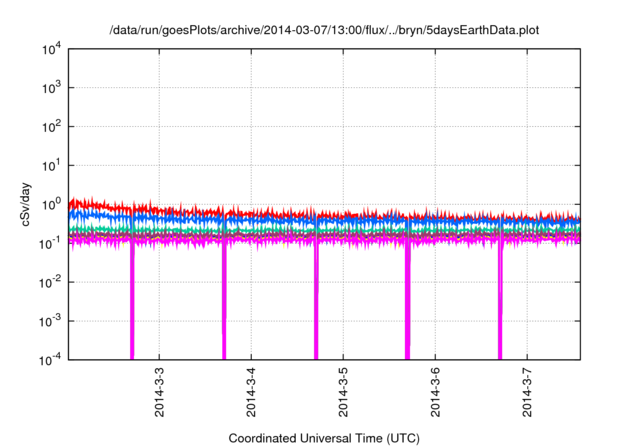Click the y-axis label 10^4

pos(51,49)
